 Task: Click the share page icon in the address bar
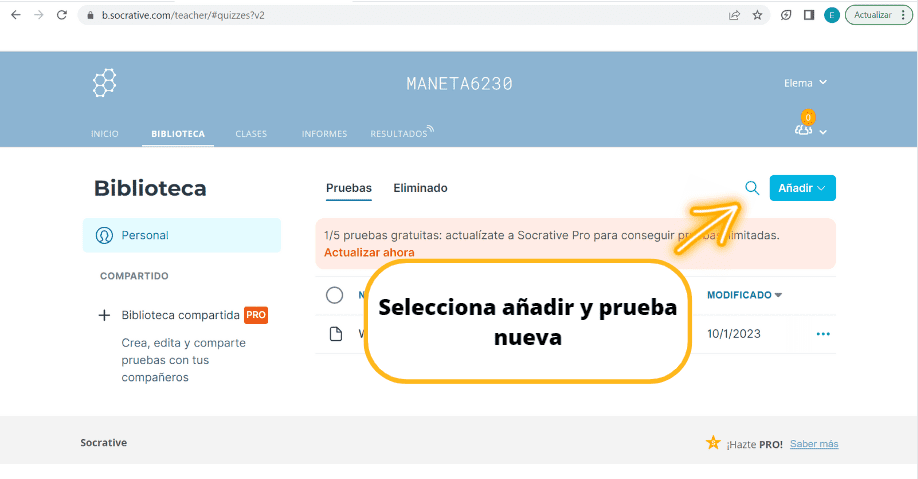point(734,15)
